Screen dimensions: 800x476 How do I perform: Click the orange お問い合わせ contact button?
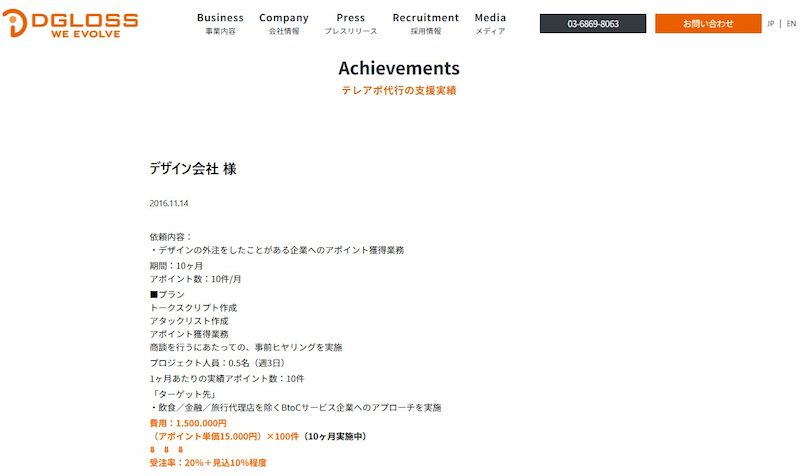(x=708, y=23)
